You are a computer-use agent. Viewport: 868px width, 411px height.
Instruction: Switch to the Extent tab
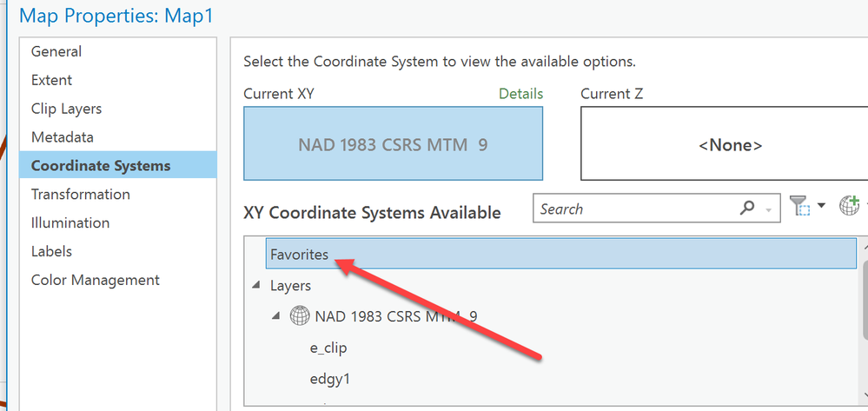[x=52, y=80]
